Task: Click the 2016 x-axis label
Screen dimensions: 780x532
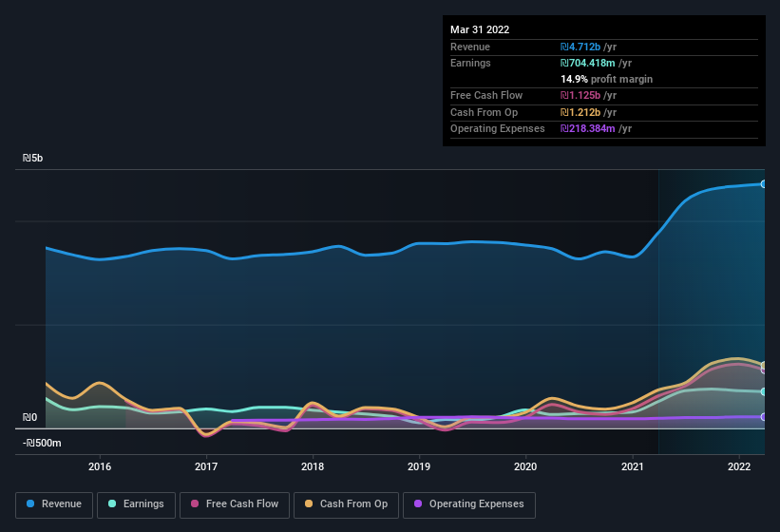Action: click(x=100, y=466)
